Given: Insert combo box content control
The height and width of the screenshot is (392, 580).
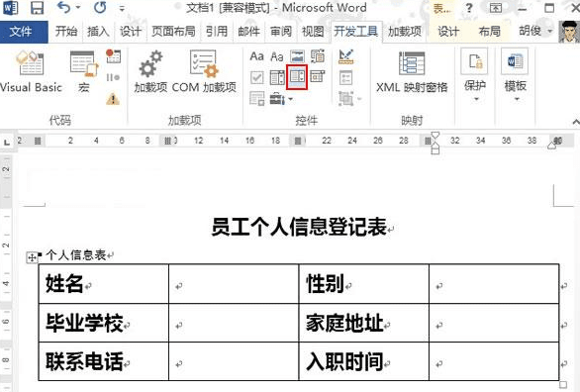Looking at the screenshot, I should point(277,77).
